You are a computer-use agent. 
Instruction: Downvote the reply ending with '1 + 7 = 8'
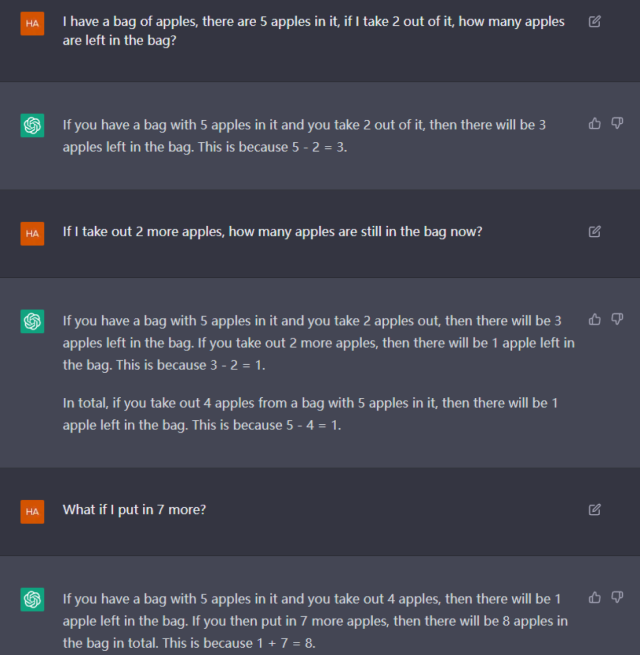point(617,598)
